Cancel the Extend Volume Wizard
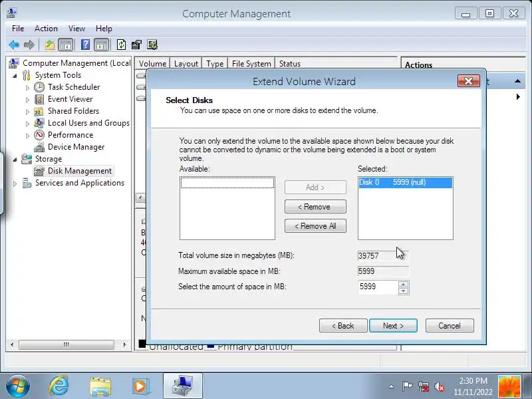Image resolution: width=532 pixels, height=399 pixels. click(x=450, y=326)
